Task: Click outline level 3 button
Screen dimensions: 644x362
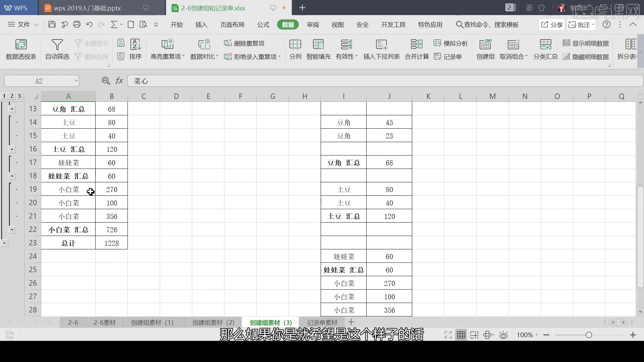Action: click(19, 96)
